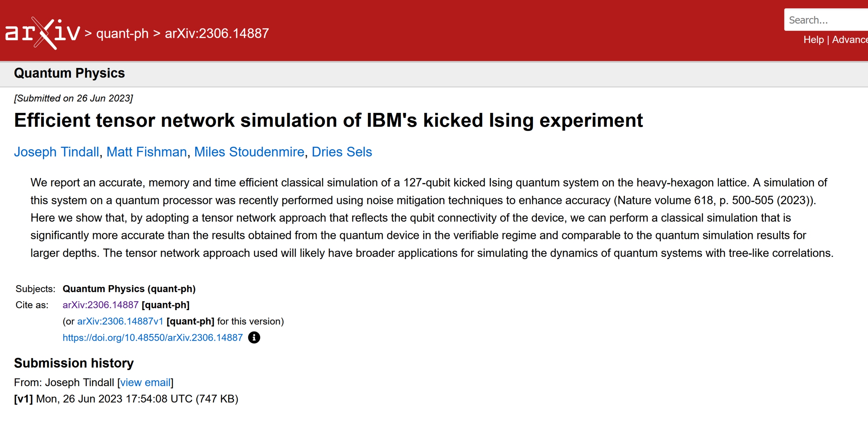Click the arXiv:2306.14887 breadcrumb in the header

(217, 34)
